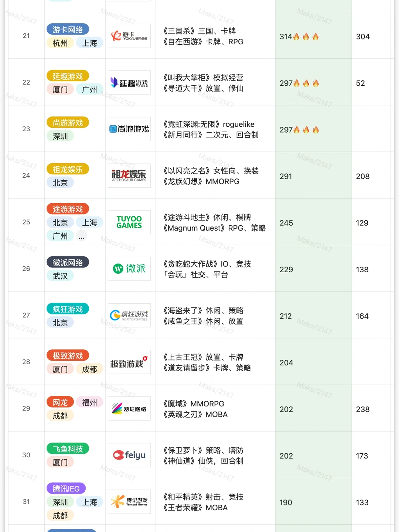
Task: Select the 极致游戏 company tag
Action: click(x=68, y=355)
